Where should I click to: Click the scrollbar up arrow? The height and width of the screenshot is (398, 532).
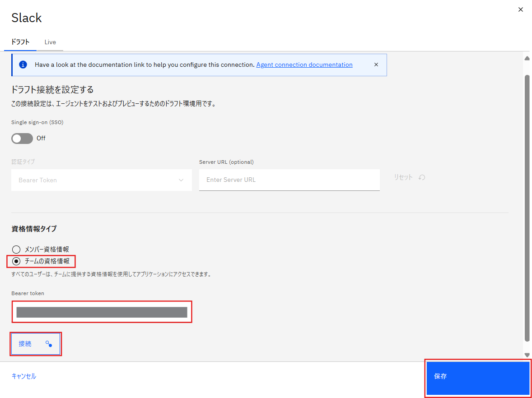(527, 58)
